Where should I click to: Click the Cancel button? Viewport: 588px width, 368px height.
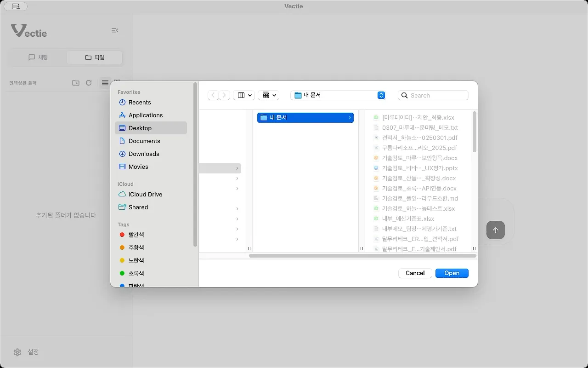[x=415, y=273]
